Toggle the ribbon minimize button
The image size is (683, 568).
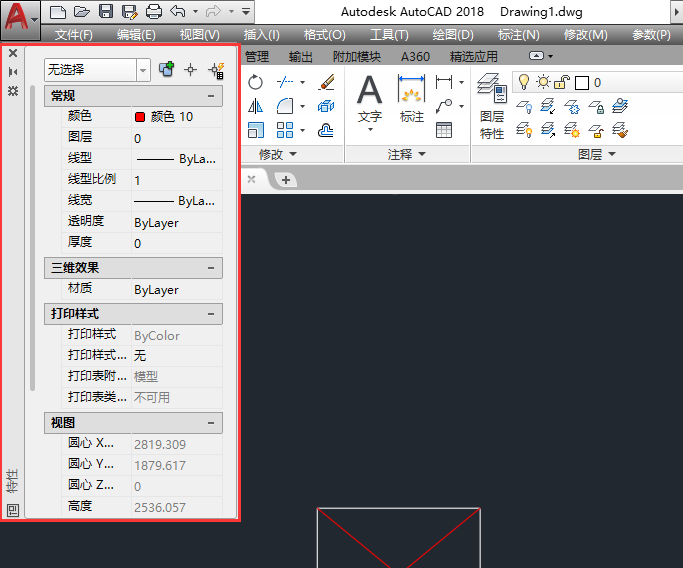tap(536, 56)
